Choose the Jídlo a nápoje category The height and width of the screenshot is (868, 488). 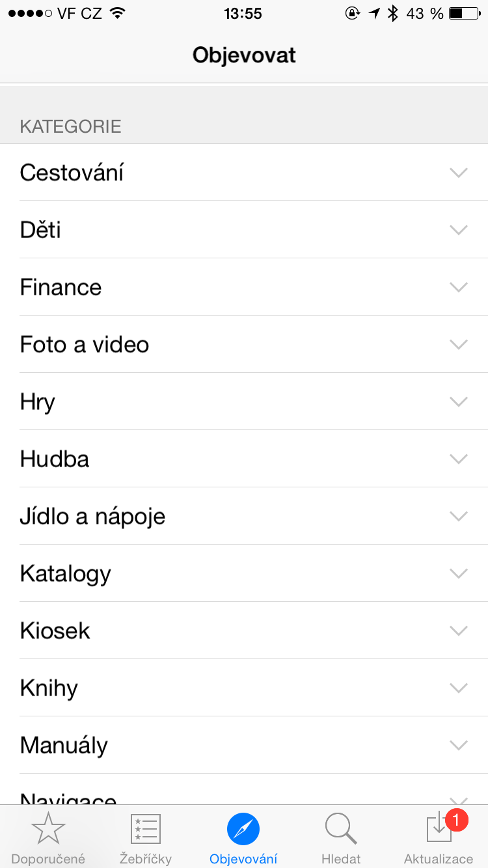point(92,516)
